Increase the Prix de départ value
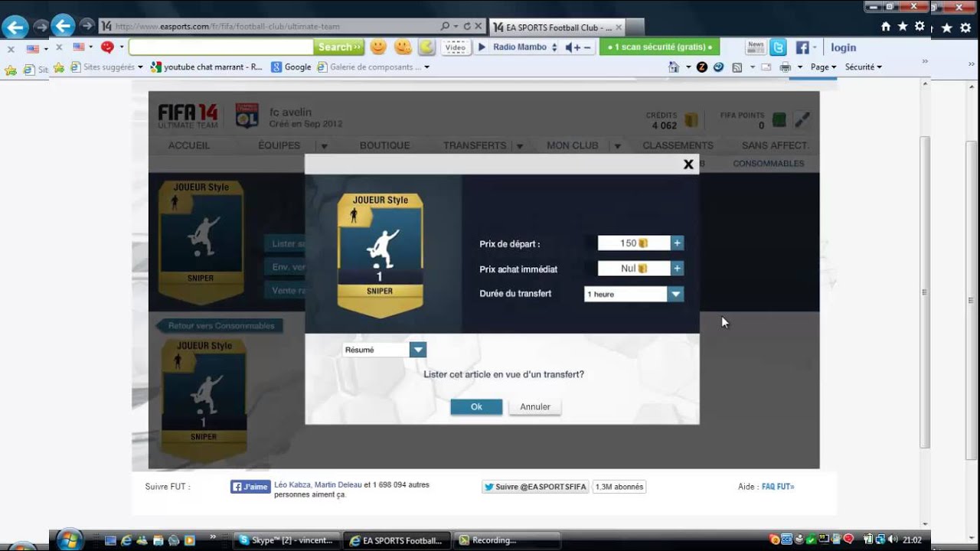980x551 pixels. click(677, 243)
